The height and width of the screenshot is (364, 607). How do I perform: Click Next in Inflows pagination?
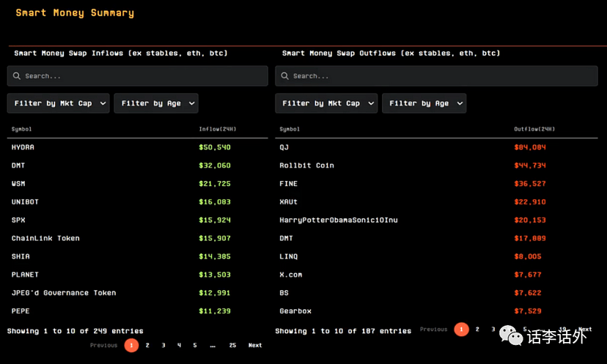(254, 345)
